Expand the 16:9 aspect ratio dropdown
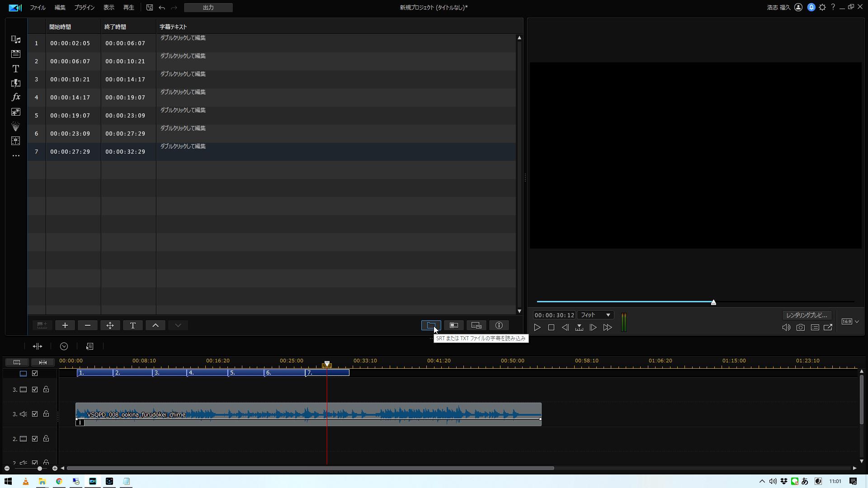This screenshot has width=868, height=488. (857, 322)
